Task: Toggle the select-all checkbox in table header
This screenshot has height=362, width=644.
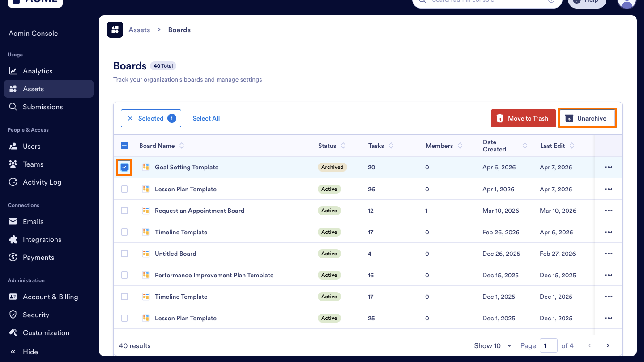Action: point(124,145)
